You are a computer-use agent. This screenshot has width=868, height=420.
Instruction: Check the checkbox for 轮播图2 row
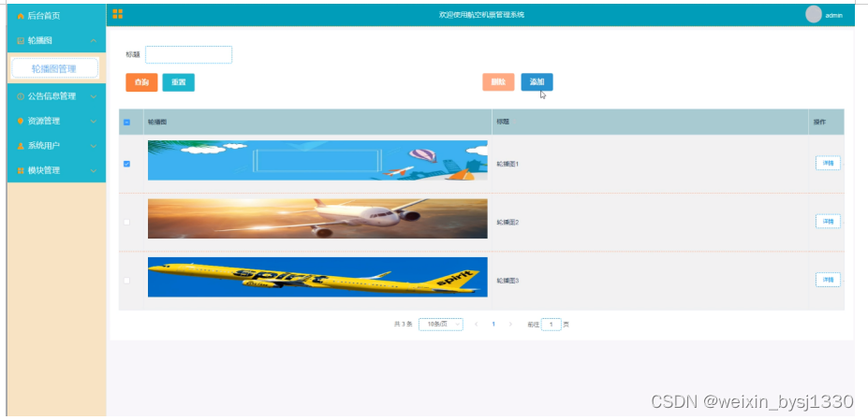(126, 222)
